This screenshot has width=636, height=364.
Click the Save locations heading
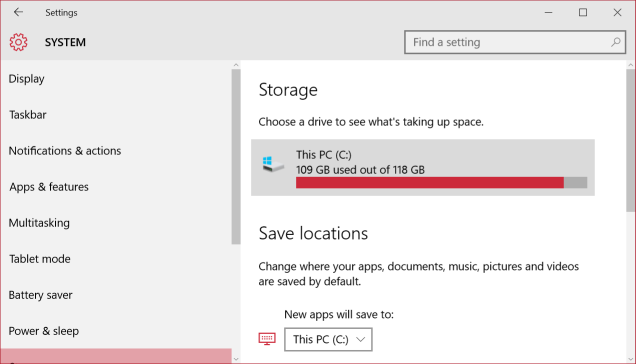tap(313, 233)
